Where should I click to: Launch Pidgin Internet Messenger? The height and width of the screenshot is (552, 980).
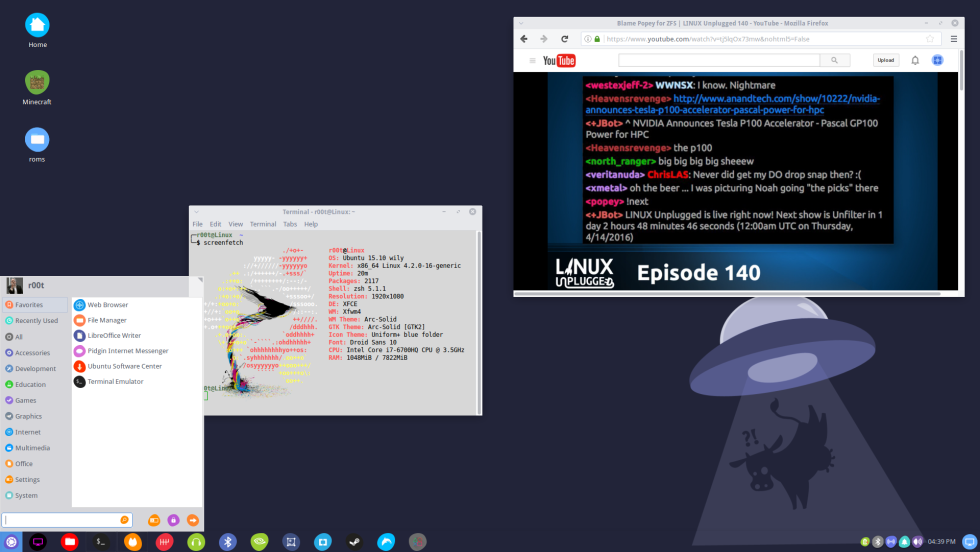pos(127,351)
